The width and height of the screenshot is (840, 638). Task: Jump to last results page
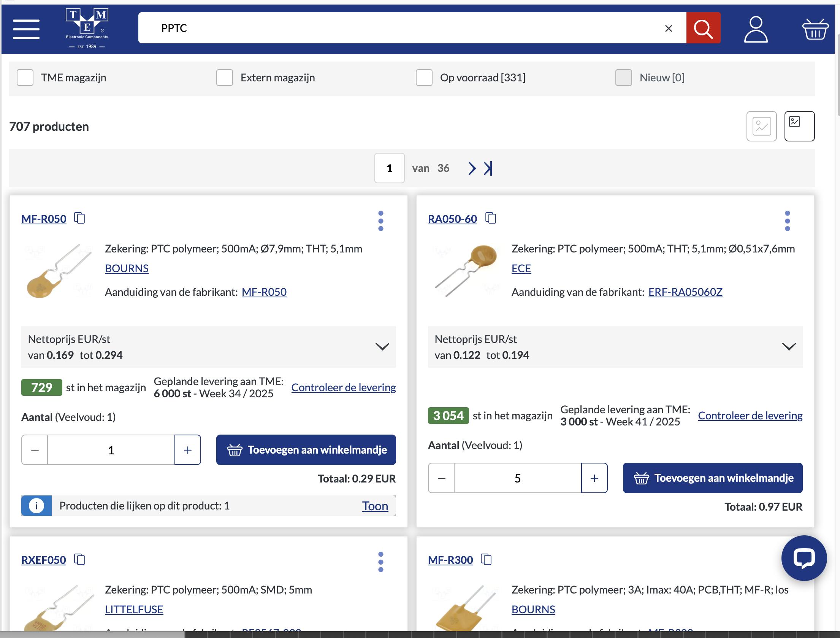click(488, 168)
